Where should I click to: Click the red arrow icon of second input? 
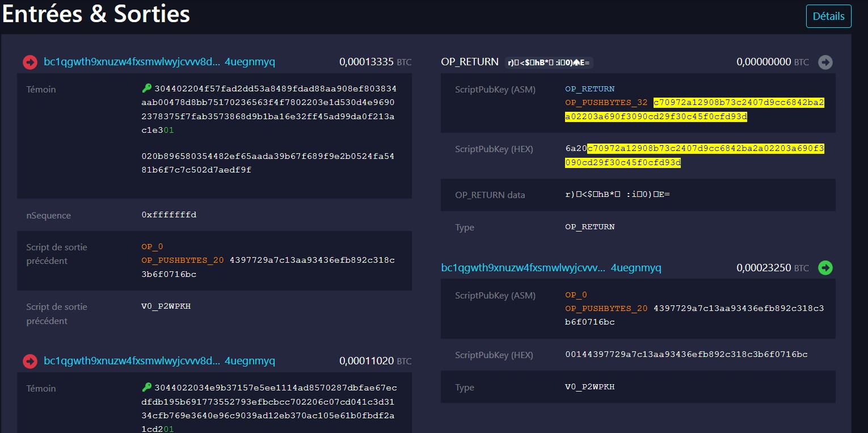(30, 361)
